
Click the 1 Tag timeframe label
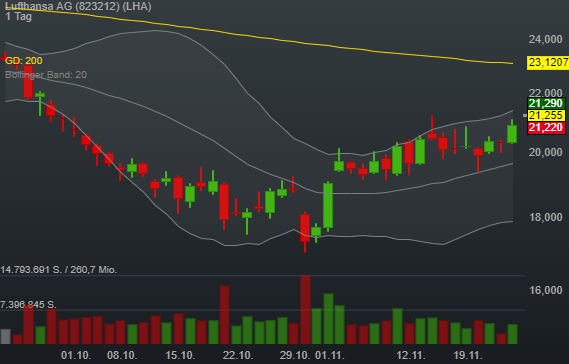19,17
